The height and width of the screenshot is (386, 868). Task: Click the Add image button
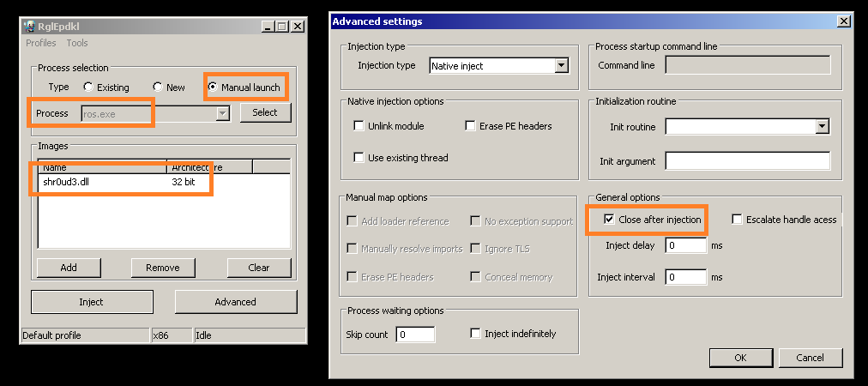69,268
